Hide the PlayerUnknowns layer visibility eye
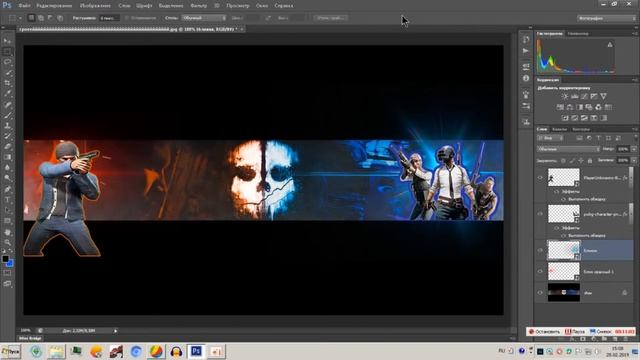The height and width of the screenshot is (360, 640). pyautogui.click(x=540, y=178)
